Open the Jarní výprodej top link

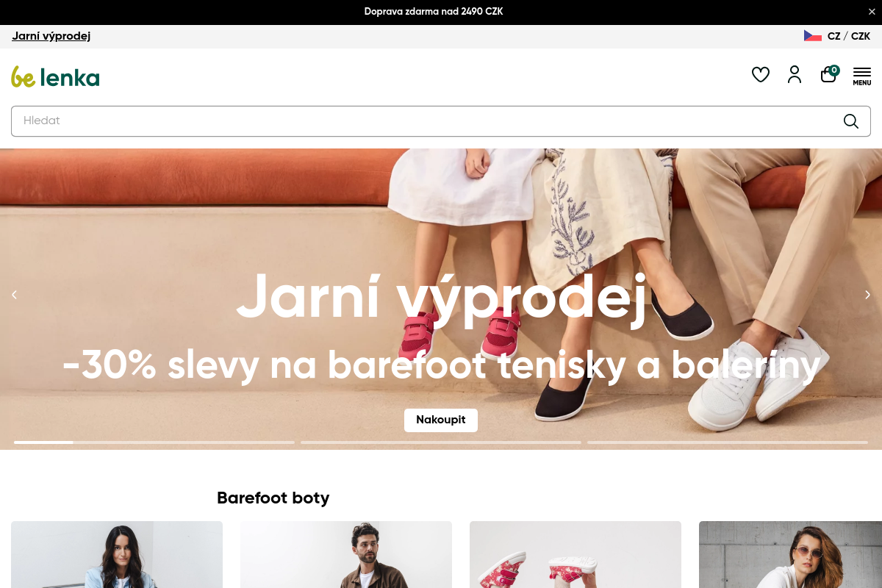point(51,36)
